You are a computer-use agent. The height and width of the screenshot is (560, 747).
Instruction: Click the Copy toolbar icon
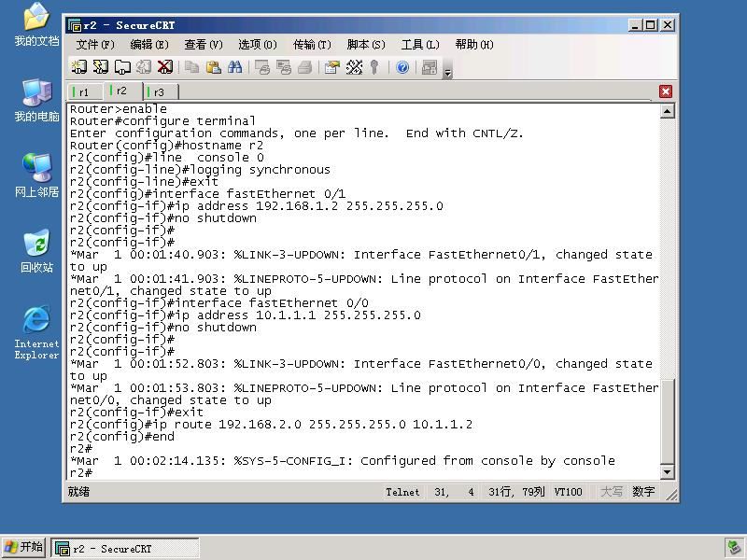192,67
